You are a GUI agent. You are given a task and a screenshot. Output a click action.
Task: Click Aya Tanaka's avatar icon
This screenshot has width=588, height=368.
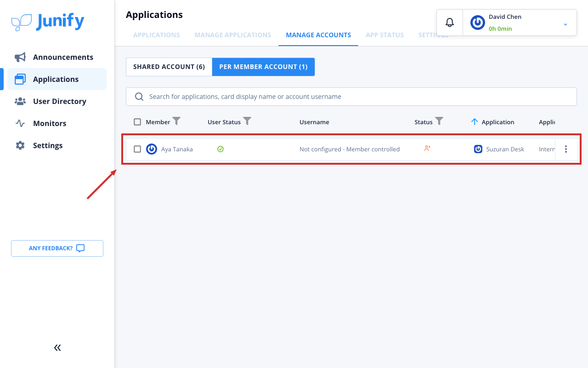152,149
